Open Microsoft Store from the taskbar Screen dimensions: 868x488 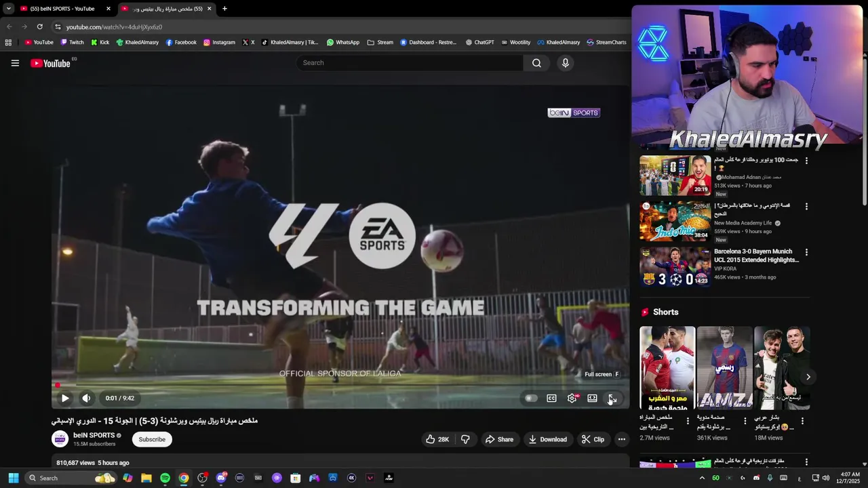tap(295, 478)
